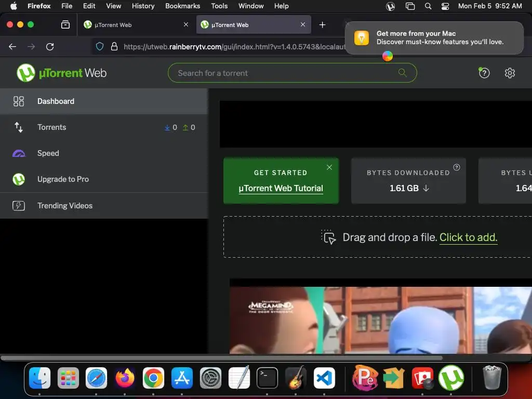
Task: Select Upgrade to Pro in sidebar
Action: pos(104,179)
